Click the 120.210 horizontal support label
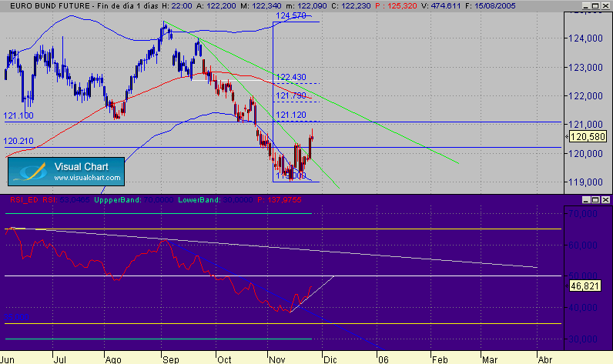 point(18,141)
